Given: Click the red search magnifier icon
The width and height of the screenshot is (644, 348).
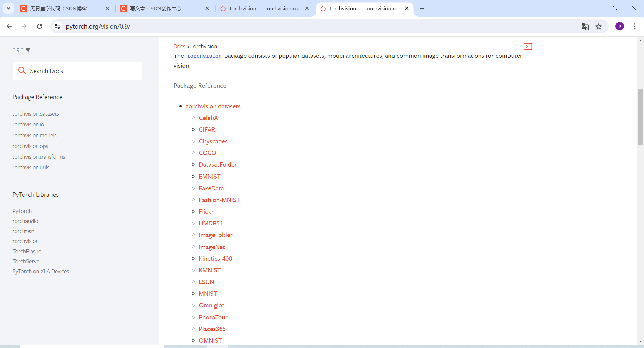Looking at the screenshot, I should (x=22, y=70).
